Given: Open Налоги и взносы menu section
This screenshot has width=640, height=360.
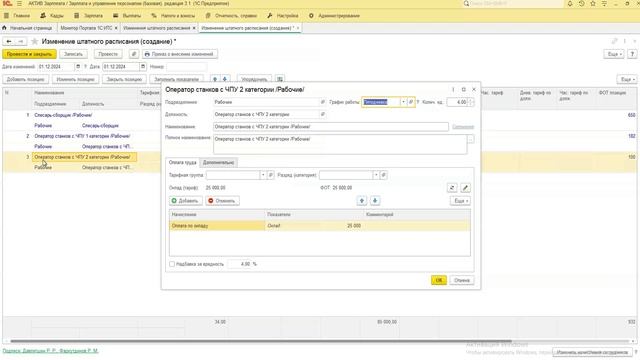Looking at the screenshot, I should point(173,16).
